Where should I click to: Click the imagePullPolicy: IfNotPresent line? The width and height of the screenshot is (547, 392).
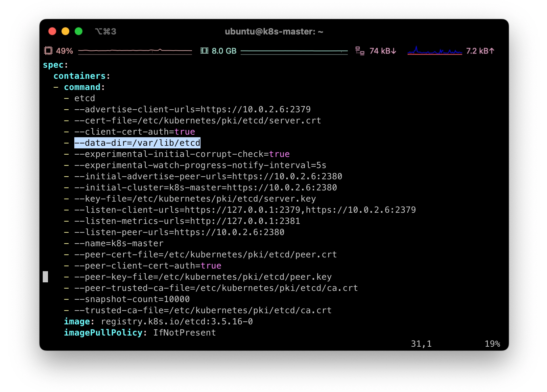click(140, 333)
